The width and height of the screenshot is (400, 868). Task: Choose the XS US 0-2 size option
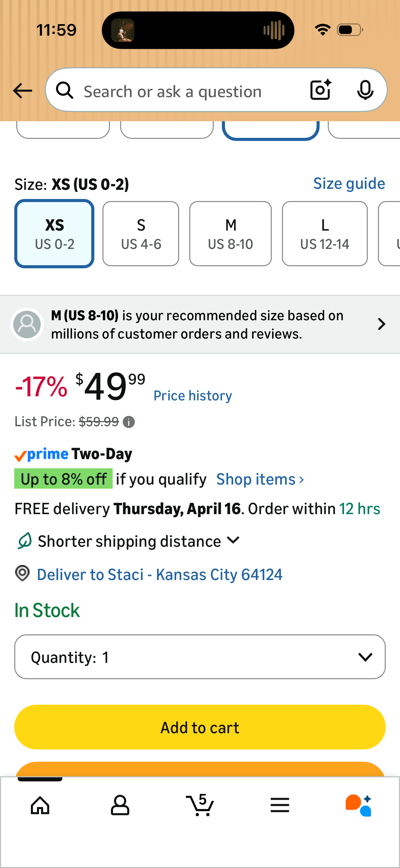[x=54, y=234]
